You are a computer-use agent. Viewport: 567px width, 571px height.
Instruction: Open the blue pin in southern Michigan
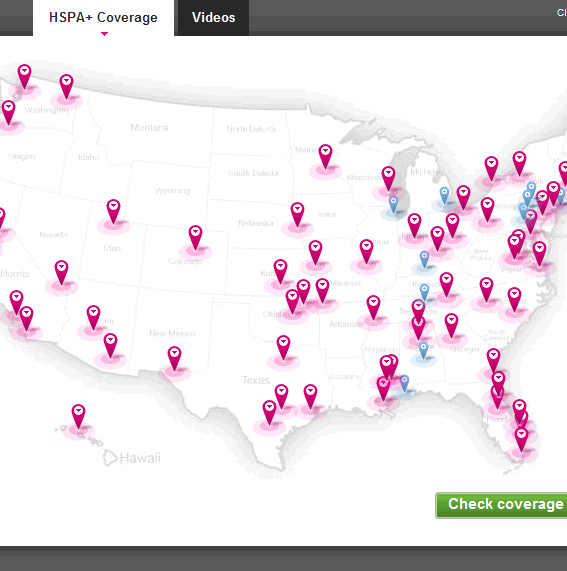pyautogui.click(x=444, y=195)
